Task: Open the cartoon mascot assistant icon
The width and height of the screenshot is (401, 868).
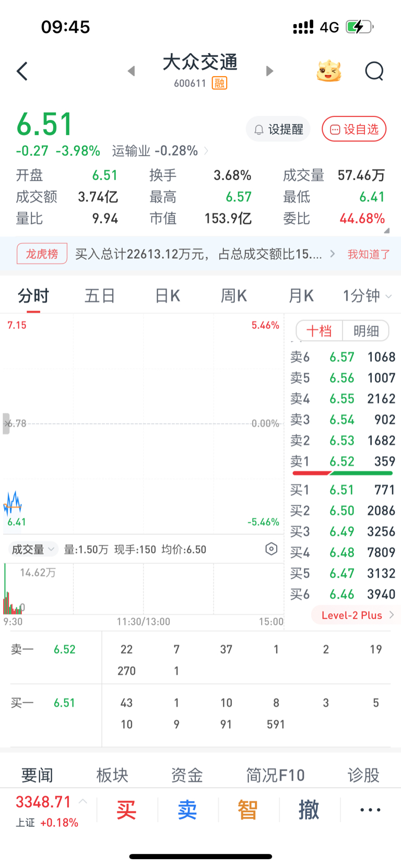Action: pyautogui.click(x=329, y=71)
